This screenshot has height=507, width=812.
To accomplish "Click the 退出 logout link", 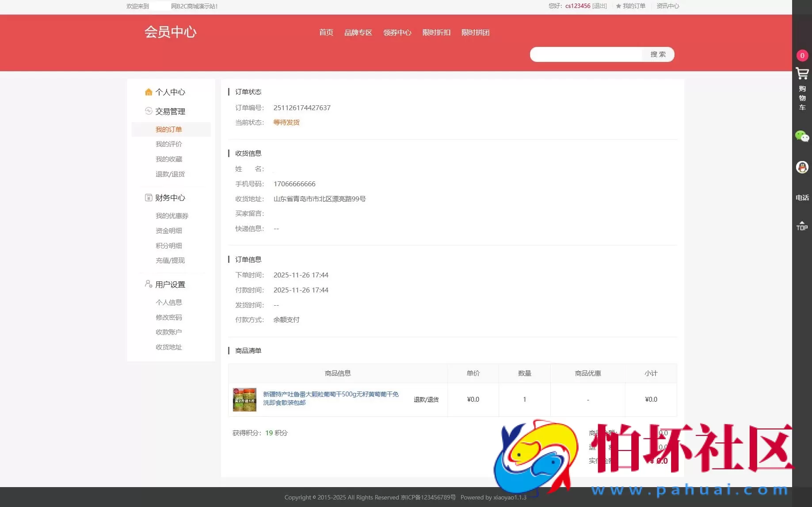I will point(599,6).
